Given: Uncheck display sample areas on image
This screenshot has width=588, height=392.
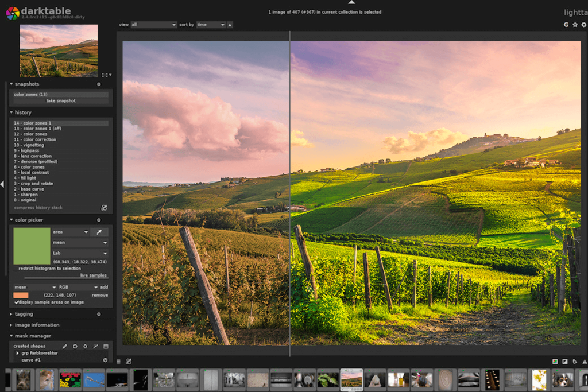Looking at the screenshot, I should point(16,303).
